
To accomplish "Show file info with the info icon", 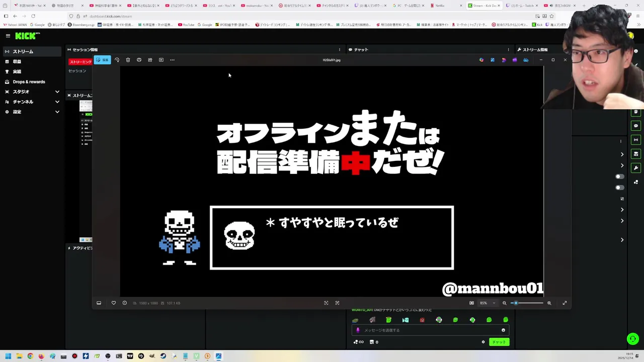I will [x=124, y=303].
